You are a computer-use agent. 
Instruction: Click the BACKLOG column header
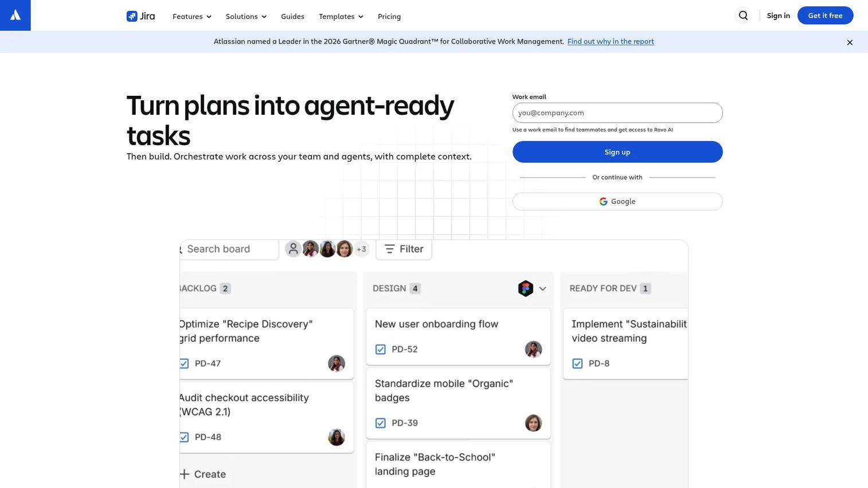198,288
